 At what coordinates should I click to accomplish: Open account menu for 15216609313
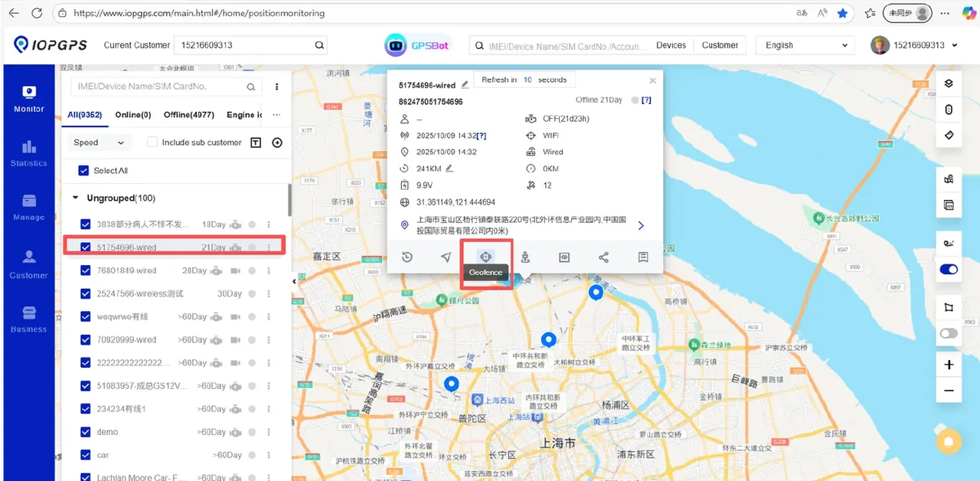[x=914, y=45]
